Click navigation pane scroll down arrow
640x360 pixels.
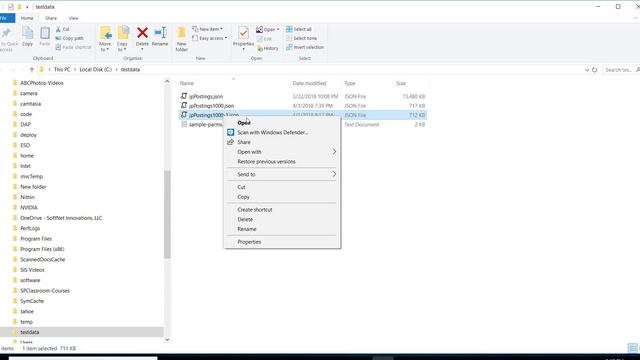(167, 340)
